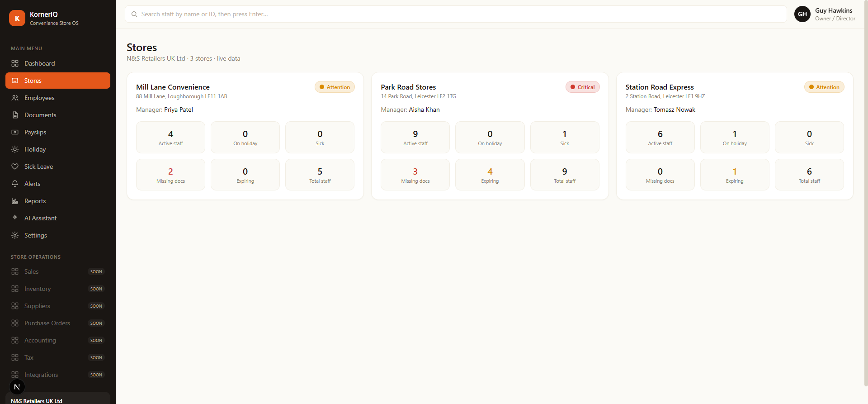Open the AI Assistant menu item

pos(58,218)
